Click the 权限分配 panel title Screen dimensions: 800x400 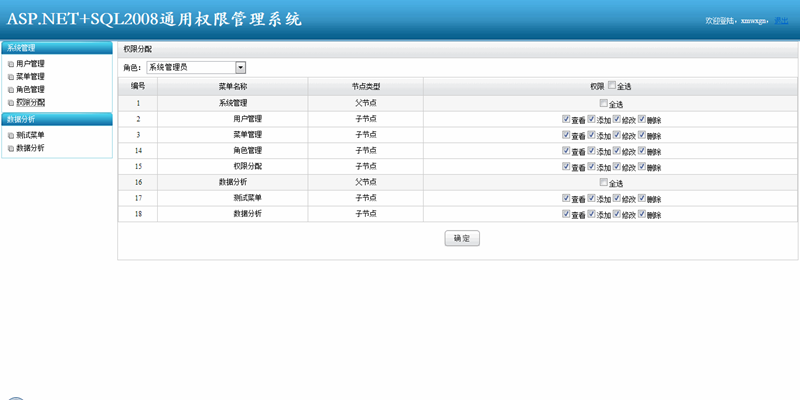pos(138,49)
